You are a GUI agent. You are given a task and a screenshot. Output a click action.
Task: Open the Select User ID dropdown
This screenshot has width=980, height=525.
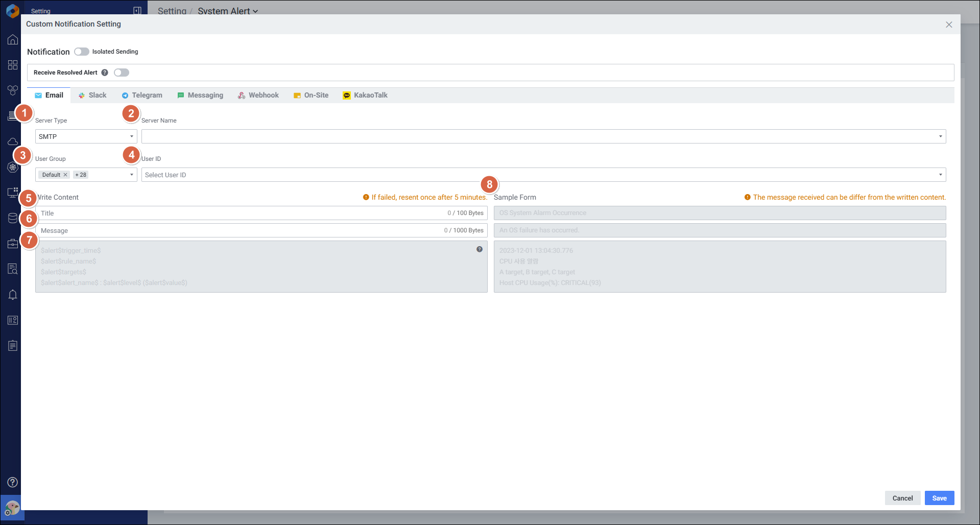click(543, 175)
